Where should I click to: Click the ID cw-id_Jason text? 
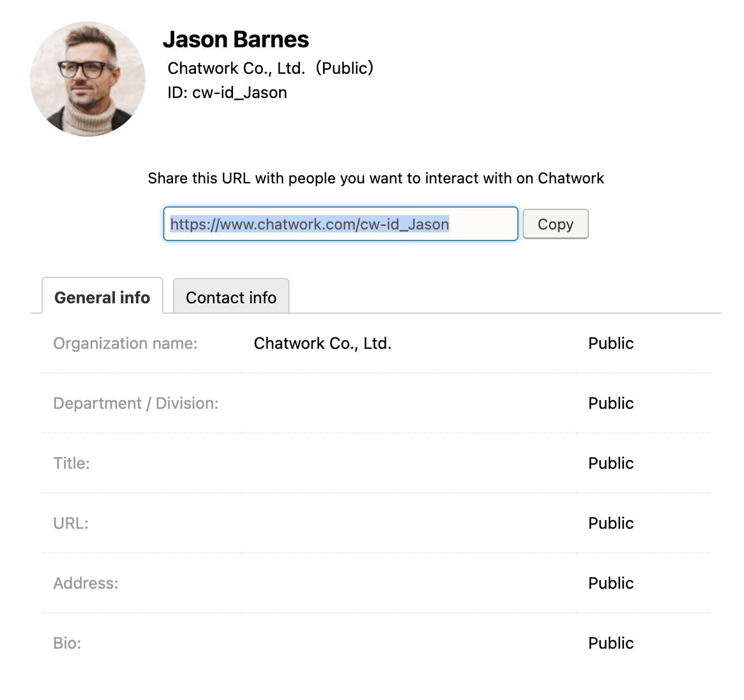click(x=227, y=92)
